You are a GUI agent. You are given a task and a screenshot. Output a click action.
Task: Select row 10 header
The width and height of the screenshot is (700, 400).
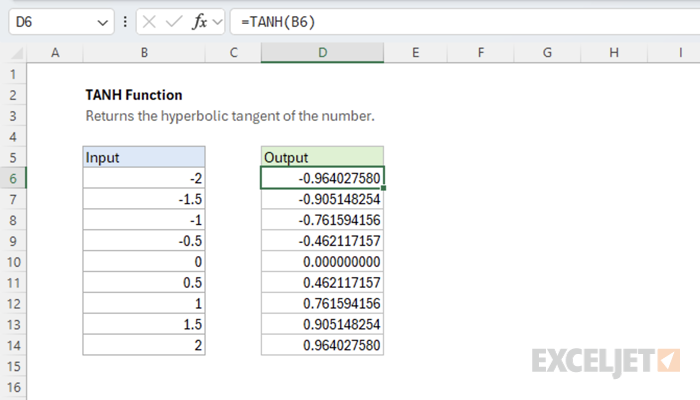tap(13, 262)
